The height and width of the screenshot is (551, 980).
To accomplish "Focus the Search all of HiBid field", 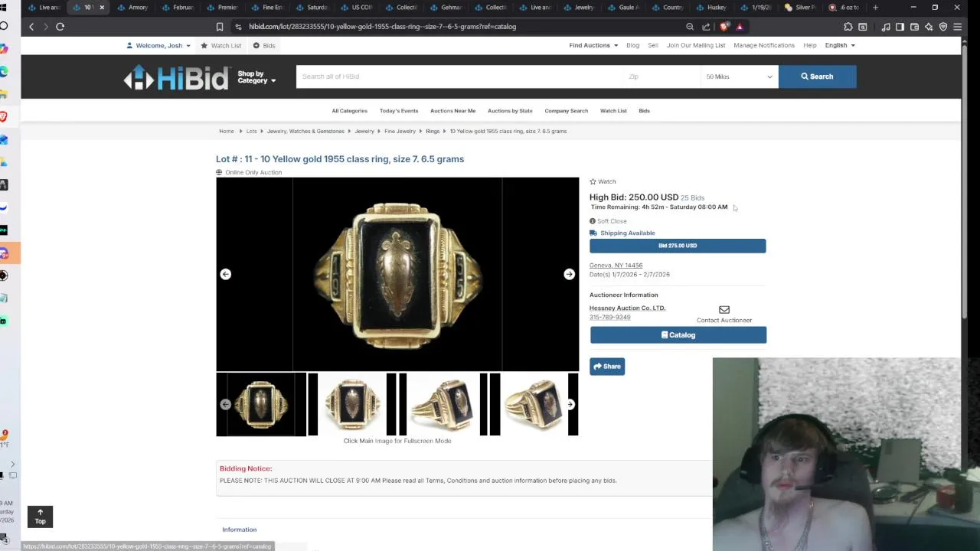I will coord(459,77).
